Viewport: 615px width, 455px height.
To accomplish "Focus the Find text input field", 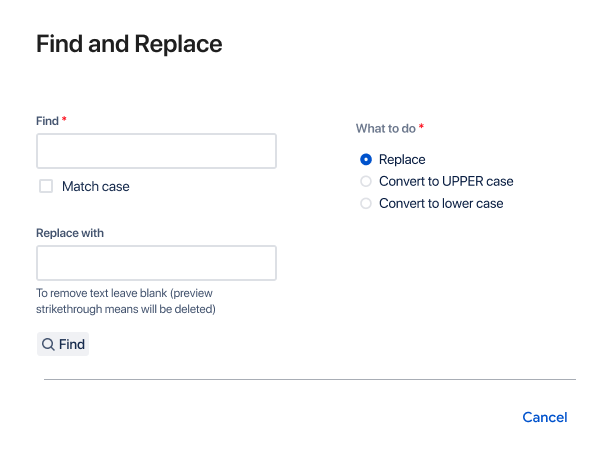I will click(156, 151).
